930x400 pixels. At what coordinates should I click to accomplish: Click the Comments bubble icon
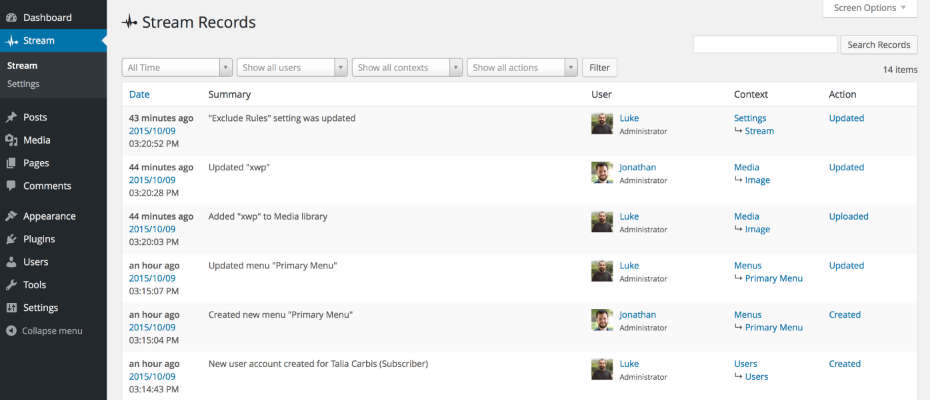(11, 186)
